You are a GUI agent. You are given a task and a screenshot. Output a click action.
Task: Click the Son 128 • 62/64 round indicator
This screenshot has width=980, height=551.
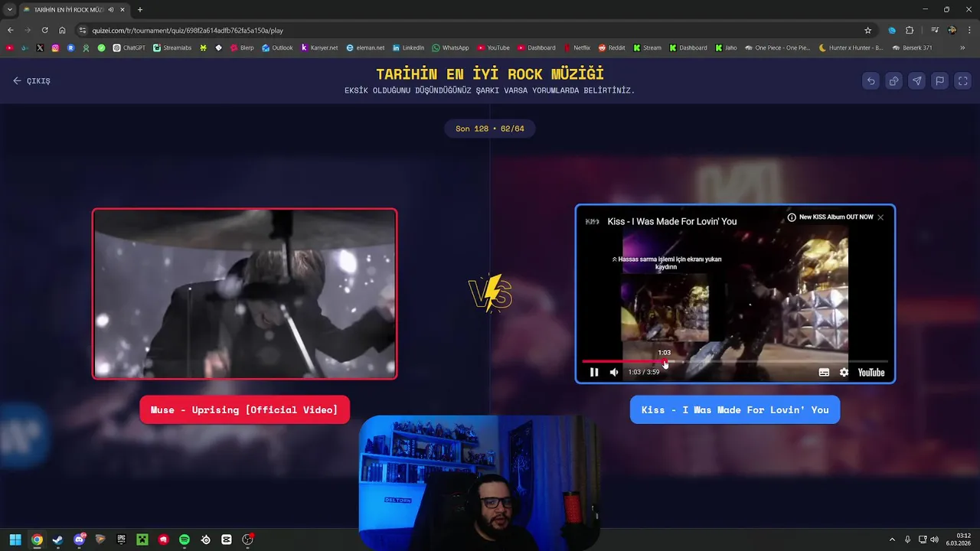coord(490,129)
